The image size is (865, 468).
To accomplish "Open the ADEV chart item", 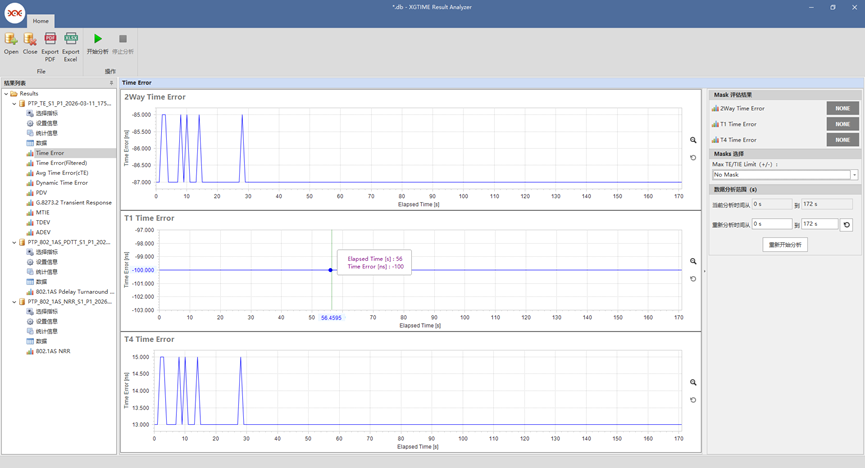I will (x=43, y=232).
